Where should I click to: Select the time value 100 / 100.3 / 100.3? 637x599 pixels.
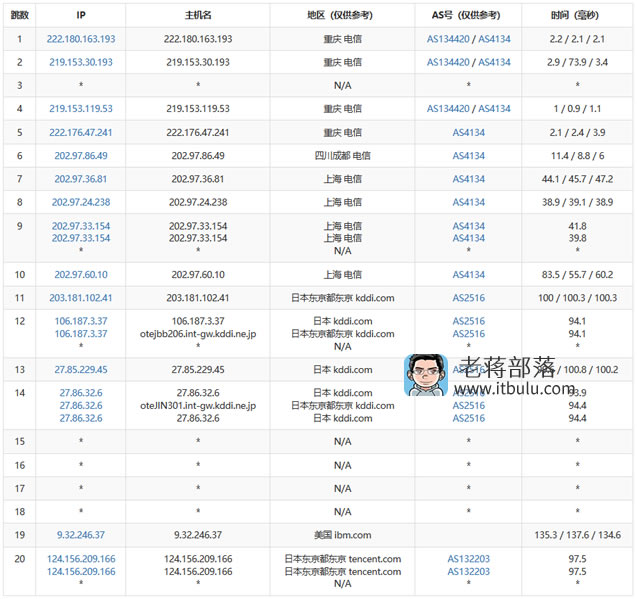click(x=577, y=298)
